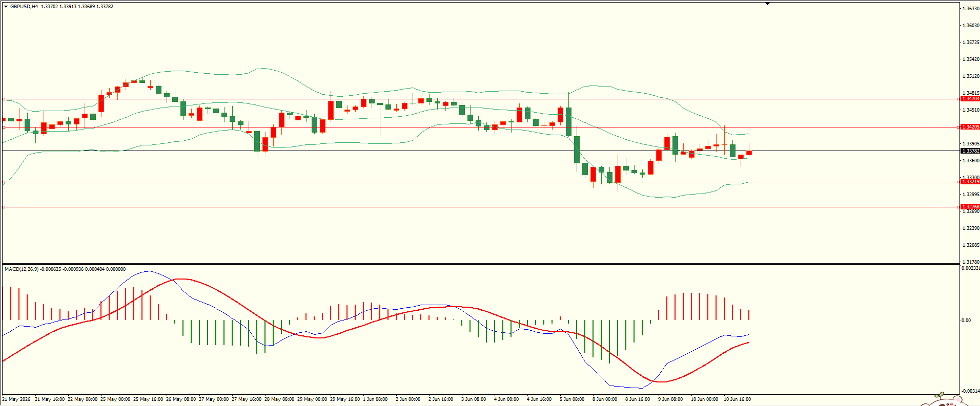Select left-end handle of the 1.34704 horizontal line
The image size is (980, 406).
pyautogui.click(x=4, y=99)
